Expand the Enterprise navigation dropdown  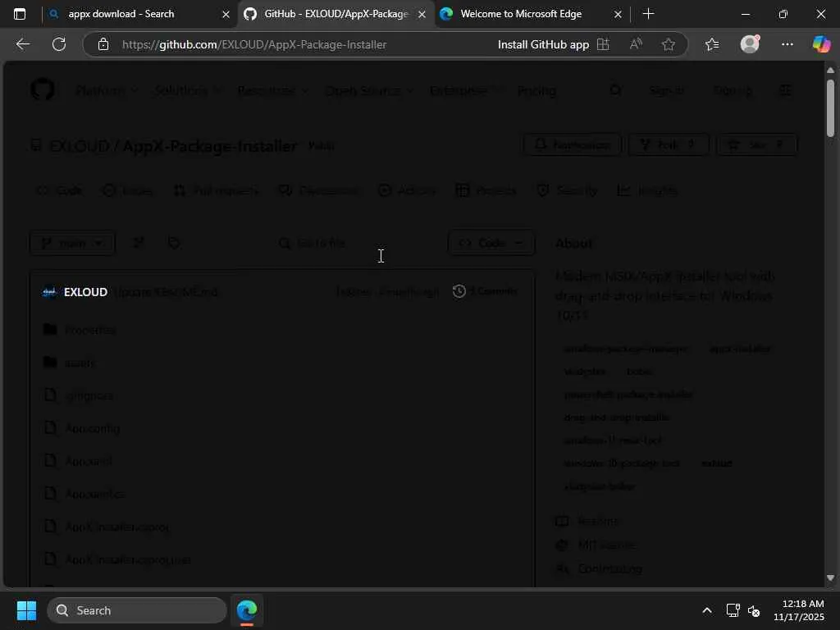466,90
